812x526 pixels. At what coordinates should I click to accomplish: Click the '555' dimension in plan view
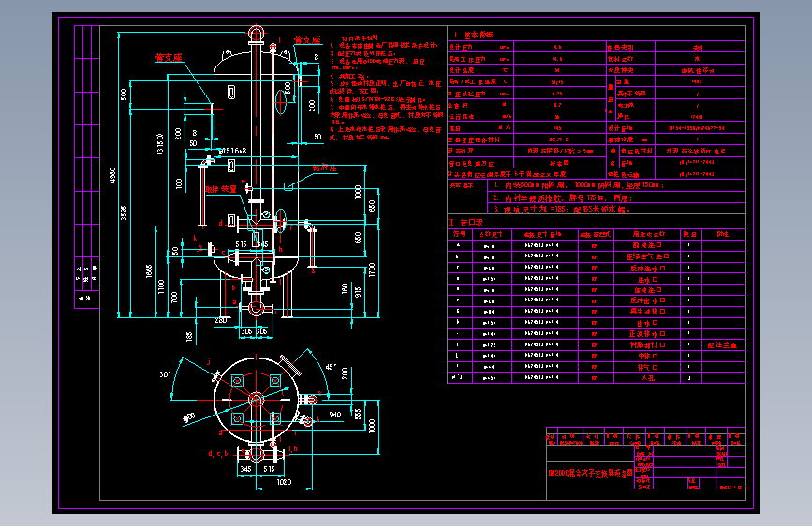pyautogui.click(x=358, y=413)
